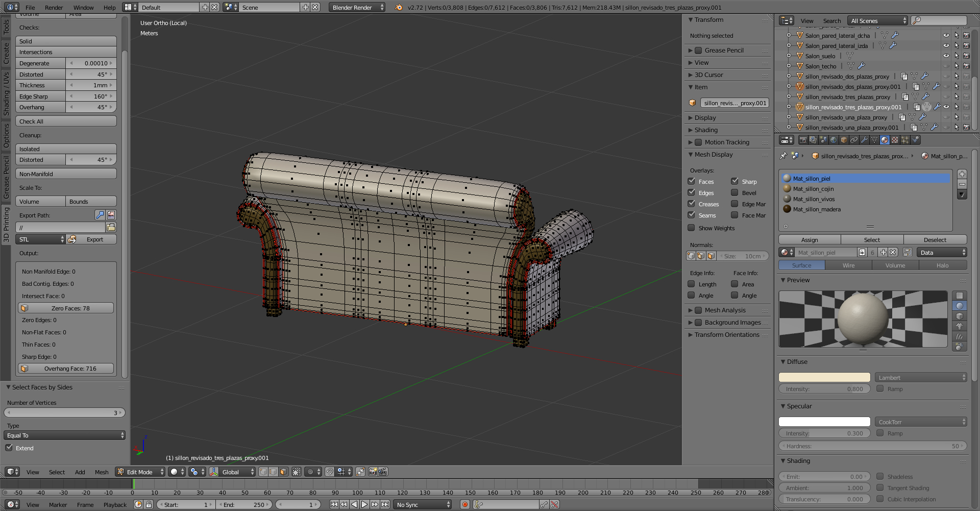The image size is (980, 511).
Task: Uncheck the Seams overlay checkbox
Action: [x=692, y=215]
